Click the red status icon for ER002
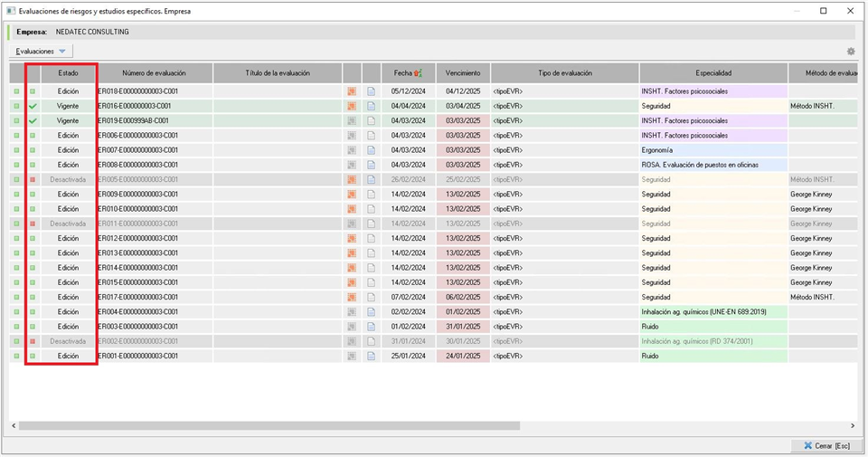 click(x=33, y=341)
